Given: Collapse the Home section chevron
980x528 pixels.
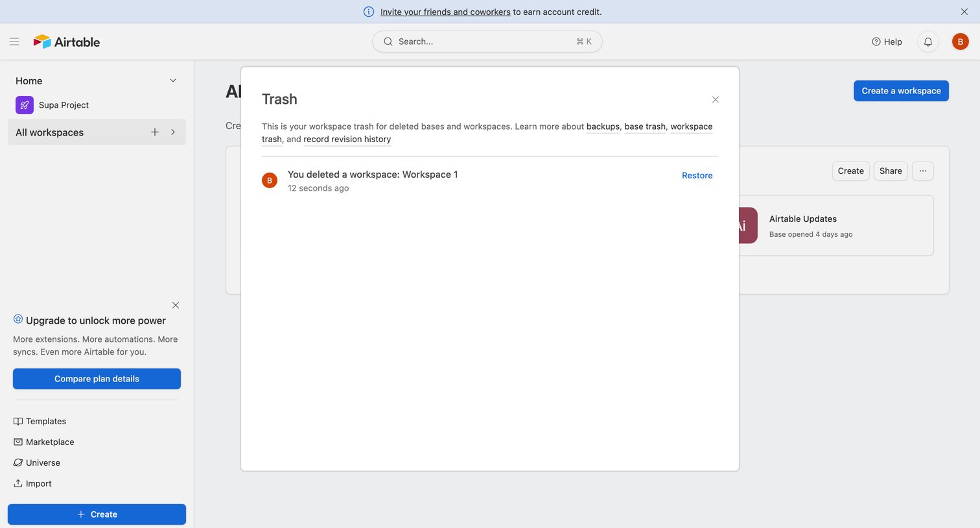Looking at the screenshot, I should (173, 80).
